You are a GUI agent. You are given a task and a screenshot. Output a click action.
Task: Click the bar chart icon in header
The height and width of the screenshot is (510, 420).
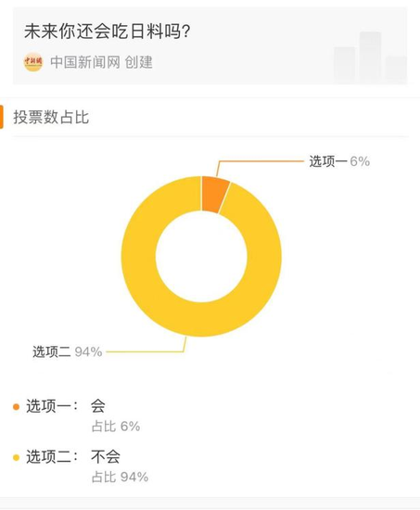click(370, 57)
